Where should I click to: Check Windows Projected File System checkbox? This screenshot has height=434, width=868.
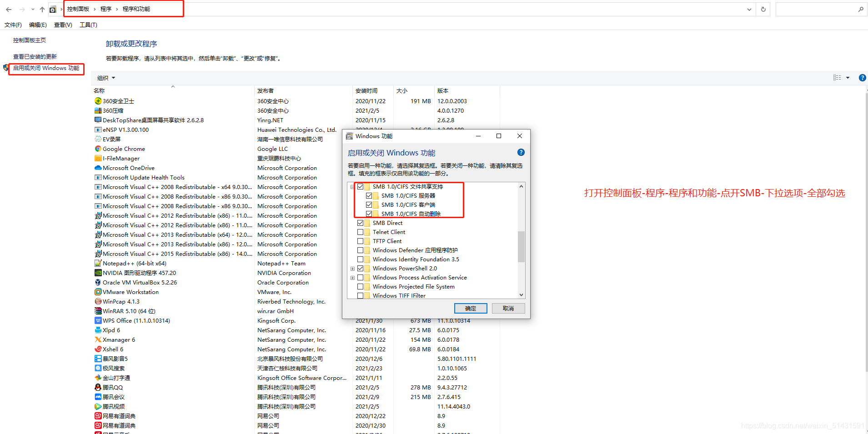click(x=361, y=286)
